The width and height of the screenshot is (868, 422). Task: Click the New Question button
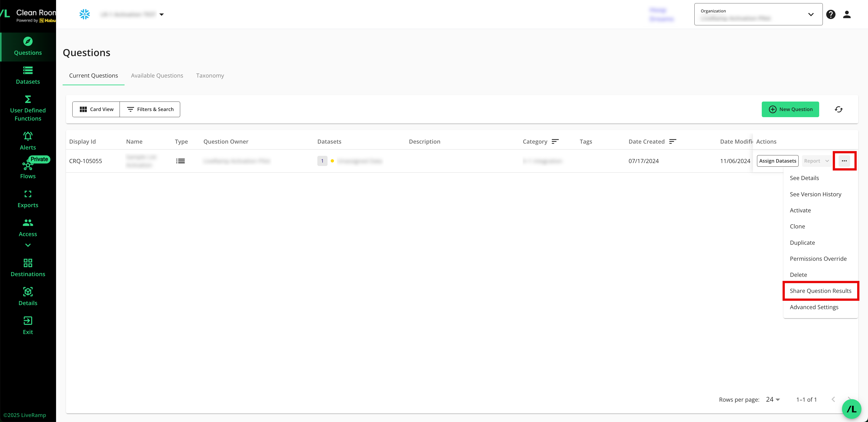790,109
